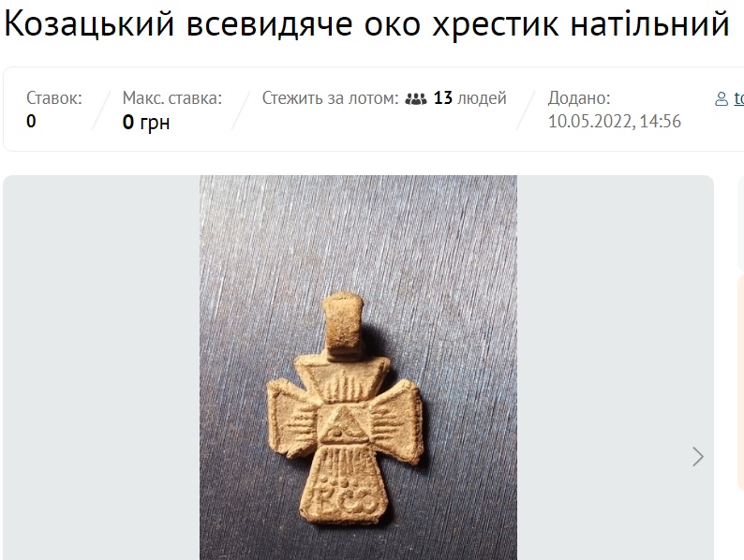The width and height of the screenshot is (744, 560).
Task: Click the date 10.05.2022, 14:56
Action: 615,122
